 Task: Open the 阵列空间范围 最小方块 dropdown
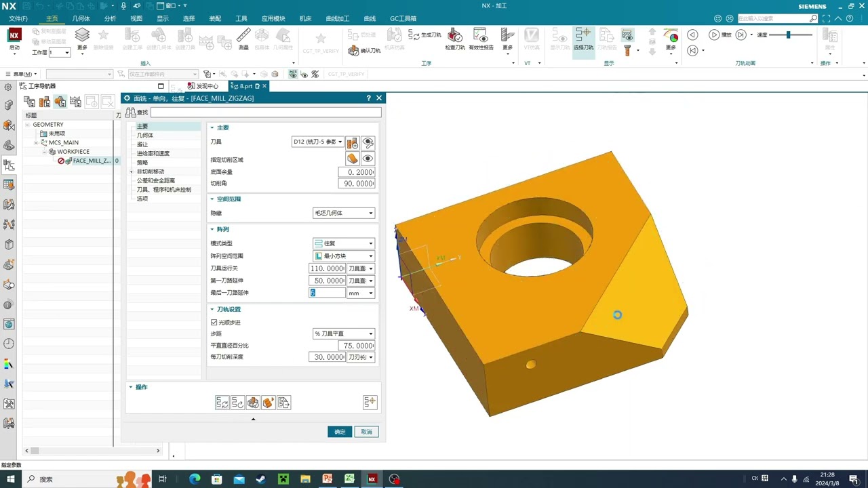click(343, 256)
